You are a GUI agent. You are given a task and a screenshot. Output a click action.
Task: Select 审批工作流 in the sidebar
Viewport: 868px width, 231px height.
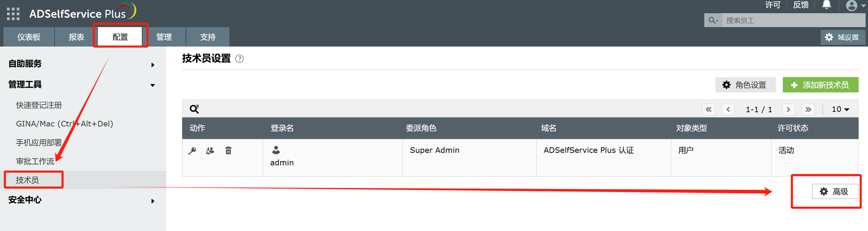pyautogui.click(x=35, y=161)
